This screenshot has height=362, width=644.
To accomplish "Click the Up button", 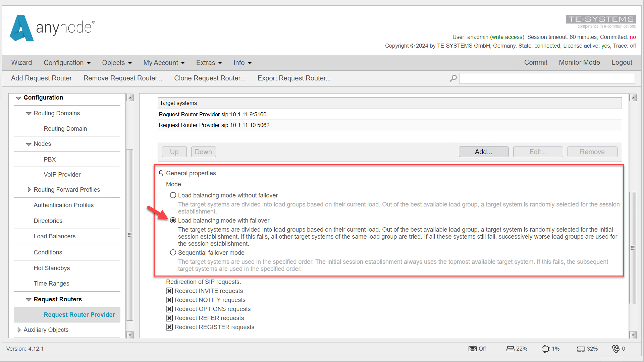I will pyautogui.click(x=174, y=152).
